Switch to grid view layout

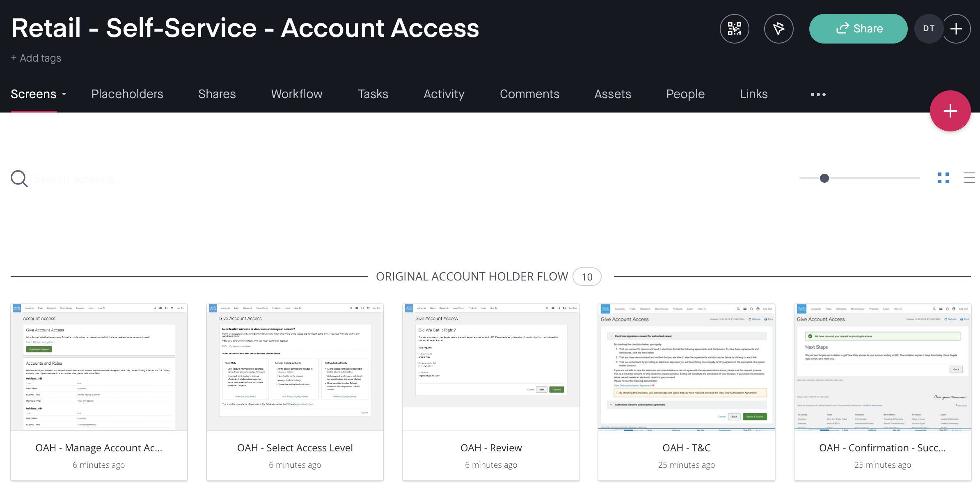[x=943, y=178]
